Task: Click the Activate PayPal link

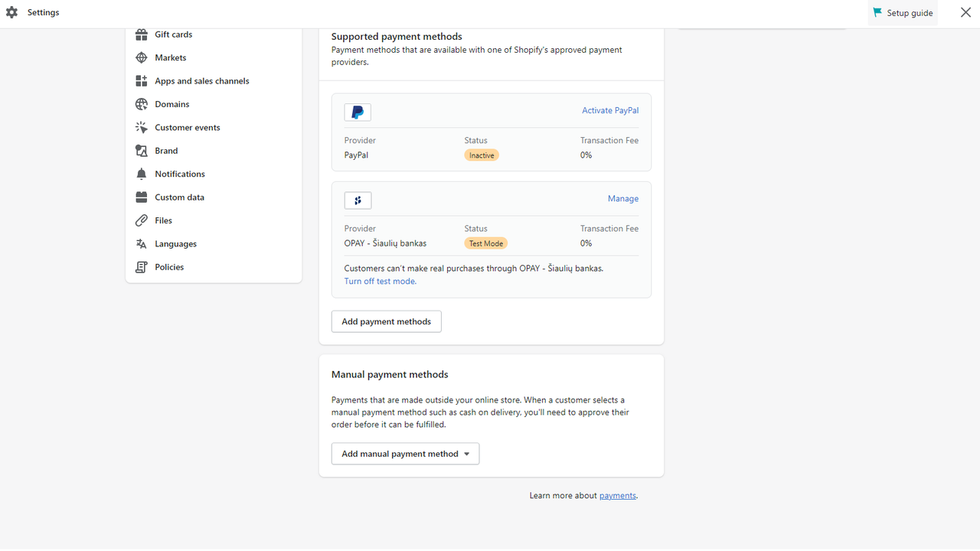Action: (x=610, y=110)
